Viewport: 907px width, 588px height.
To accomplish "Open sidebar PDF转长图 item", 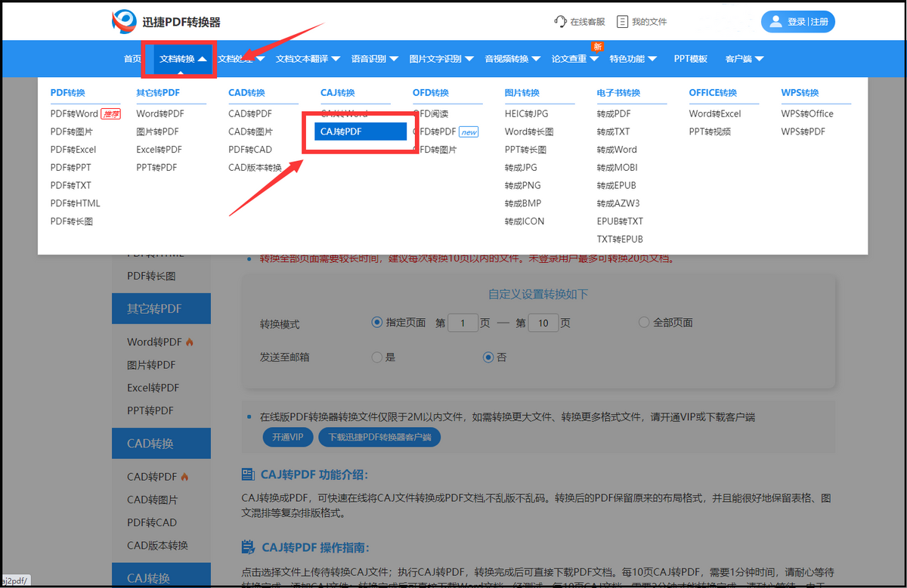I will coord(151,276).
